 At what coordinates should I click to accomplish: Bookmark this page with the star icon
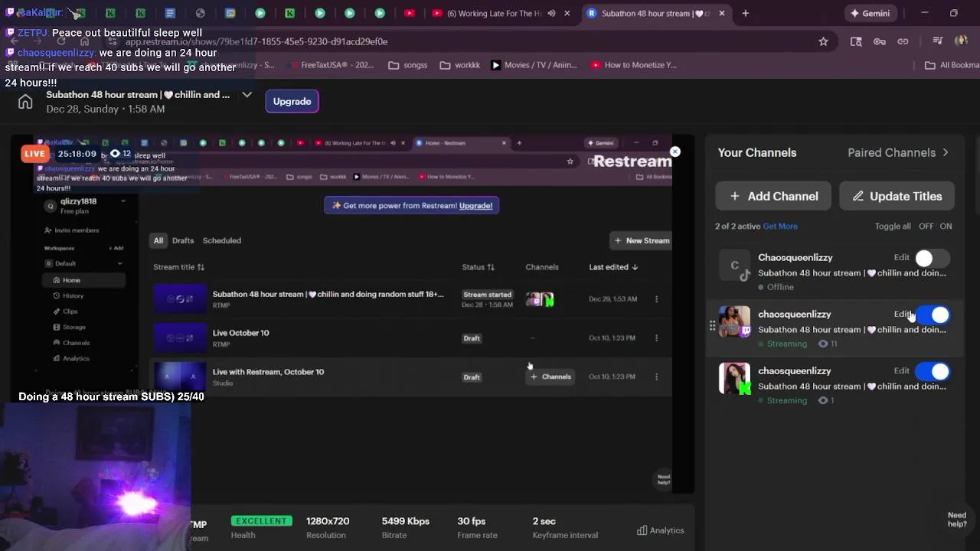[823, 41]
